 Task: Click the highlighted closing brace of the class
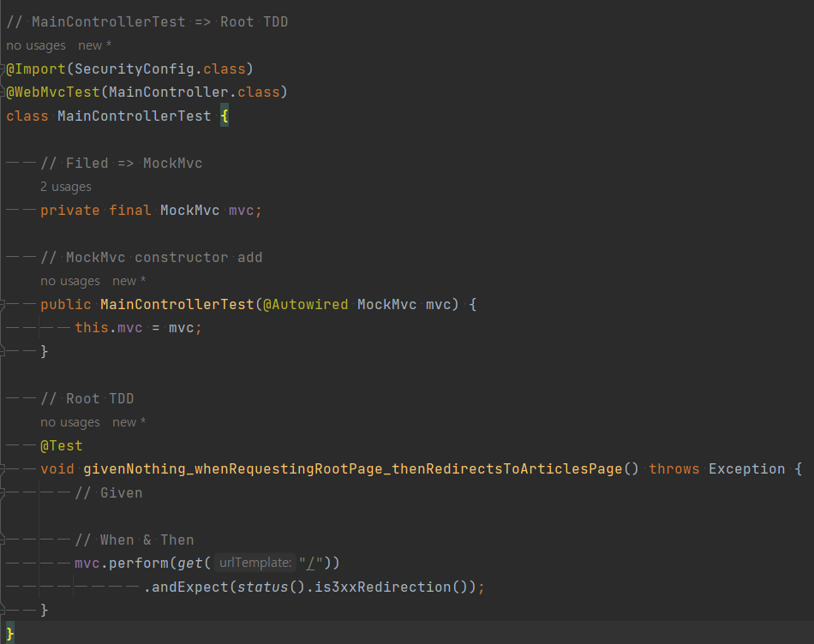[x=10, y=634]
